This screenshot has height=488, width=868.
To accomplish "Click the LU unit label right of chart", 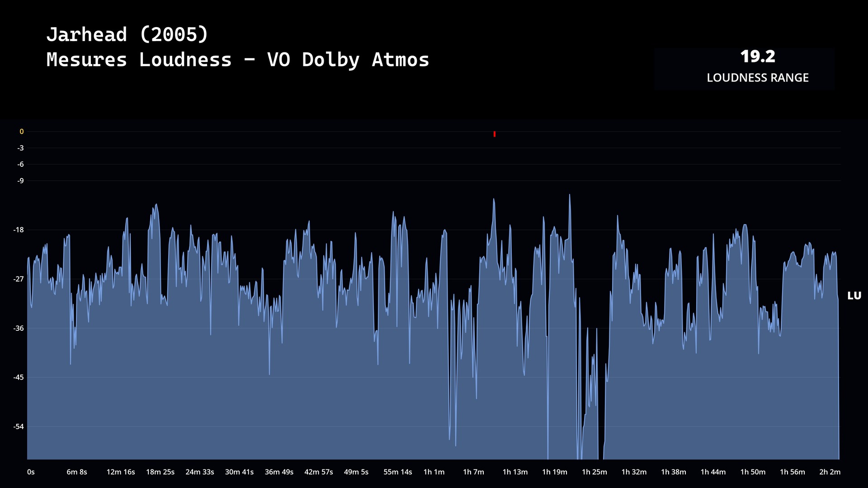I will [854, 296].
